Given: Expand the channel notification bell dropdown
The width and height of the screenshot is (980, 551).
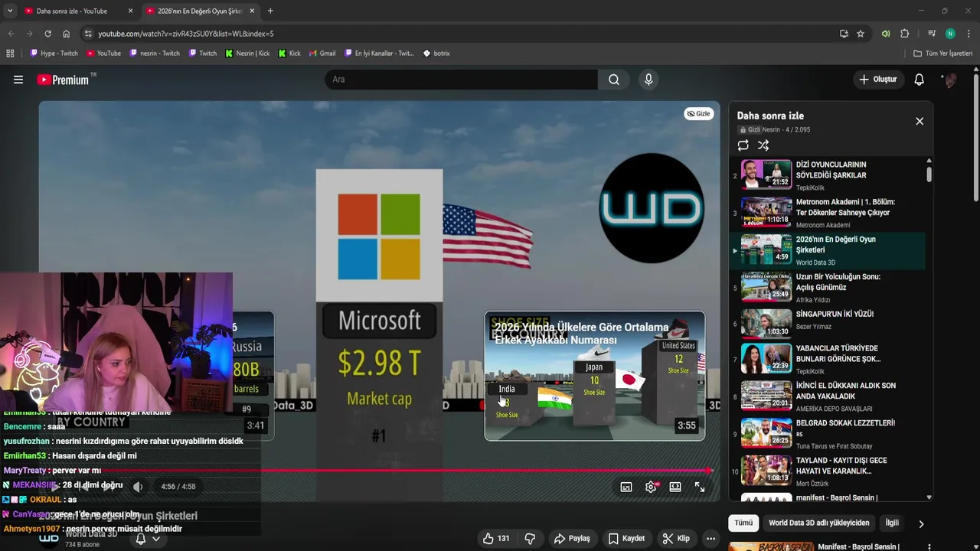Looking at the screenshot, I should (148, 539).
